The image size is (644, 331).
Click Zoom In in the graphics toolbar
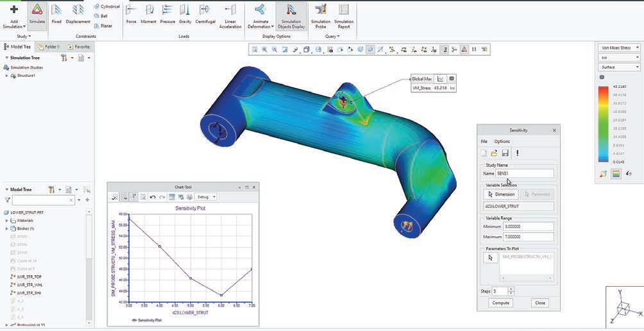point(264,49)
